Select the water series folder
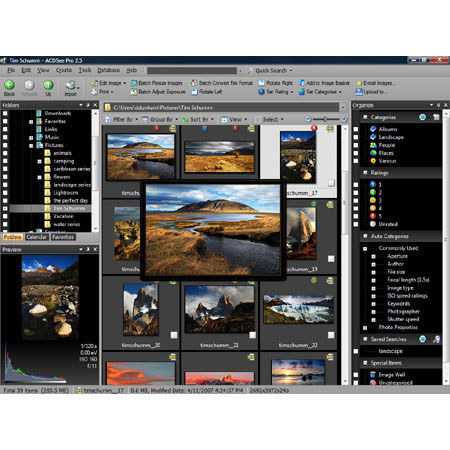The width and height of the screenshot is (450, 450). tap(67, 224)
